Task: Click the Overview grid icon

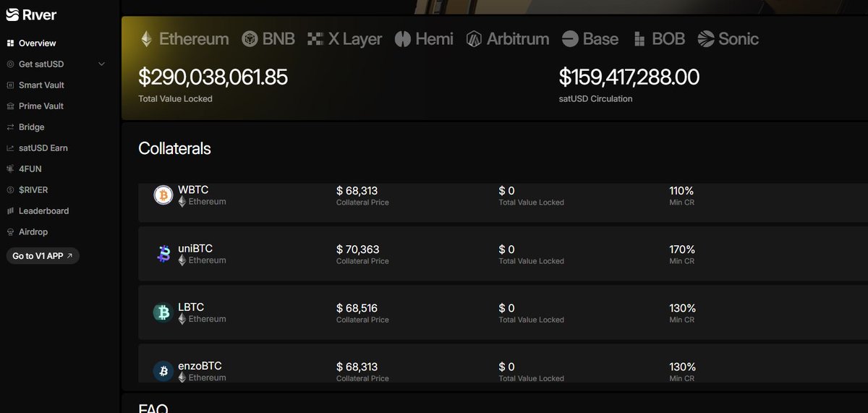Action: [10, 43]
